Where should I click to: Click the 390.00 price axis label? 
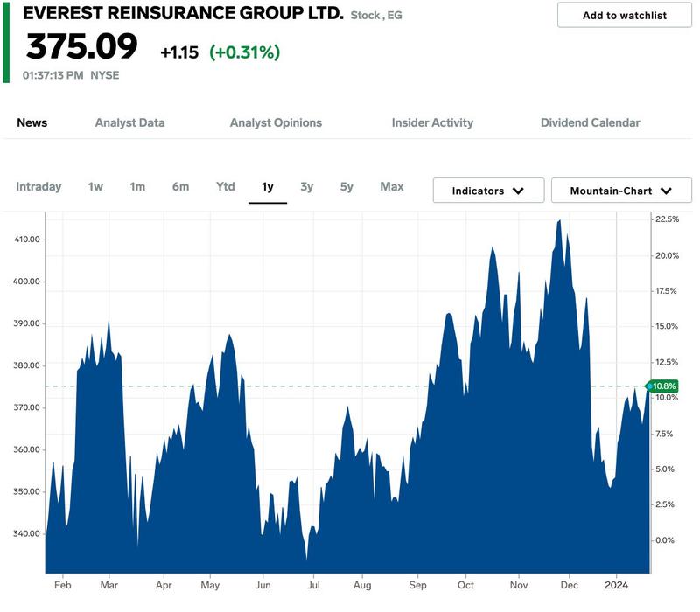point(27,323)
